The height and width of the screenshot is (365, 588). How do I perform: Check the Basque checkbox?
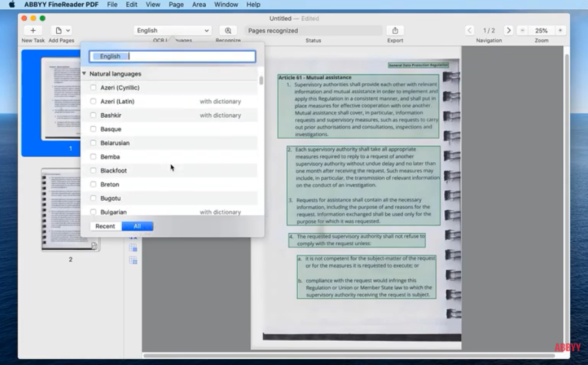click(x=93, y=129)
